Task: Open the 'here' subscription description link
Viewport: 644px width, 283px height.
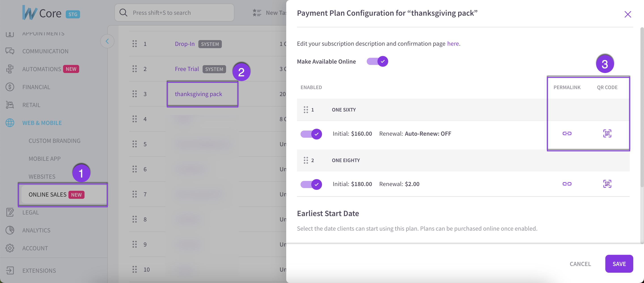Action: (x=453, y=43)
